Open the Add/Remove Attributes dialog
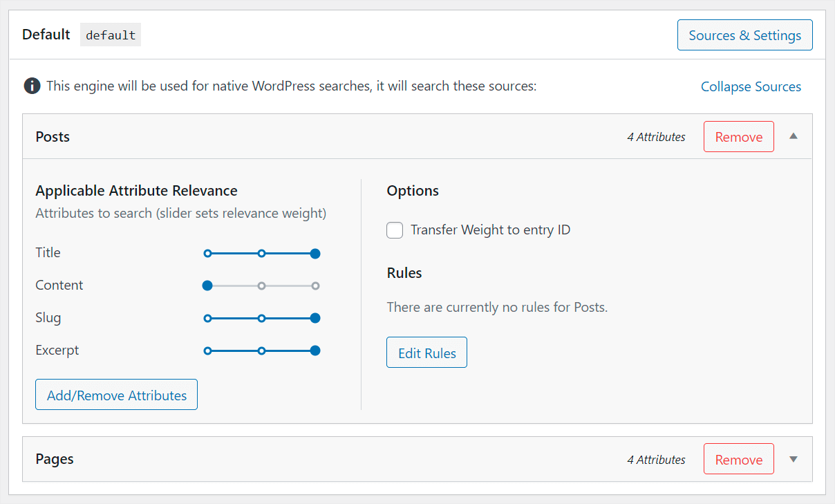The height and width of the screenshot is (504, 835). pos(116,395)
